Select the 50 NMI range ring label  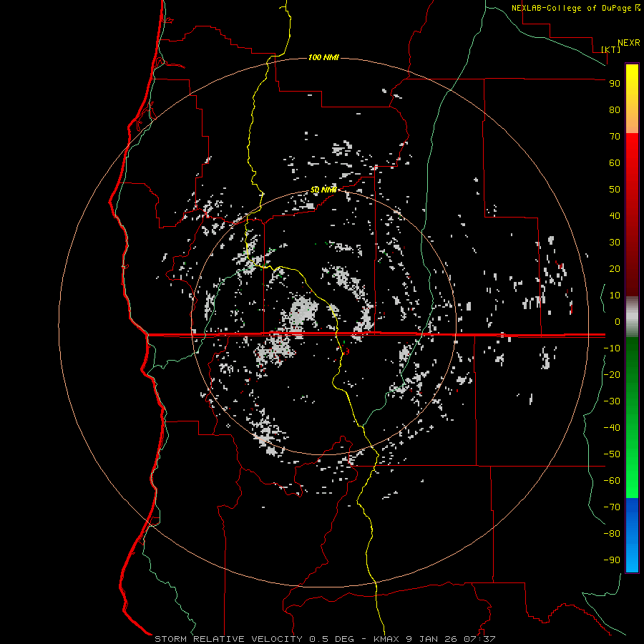(323, 190)
